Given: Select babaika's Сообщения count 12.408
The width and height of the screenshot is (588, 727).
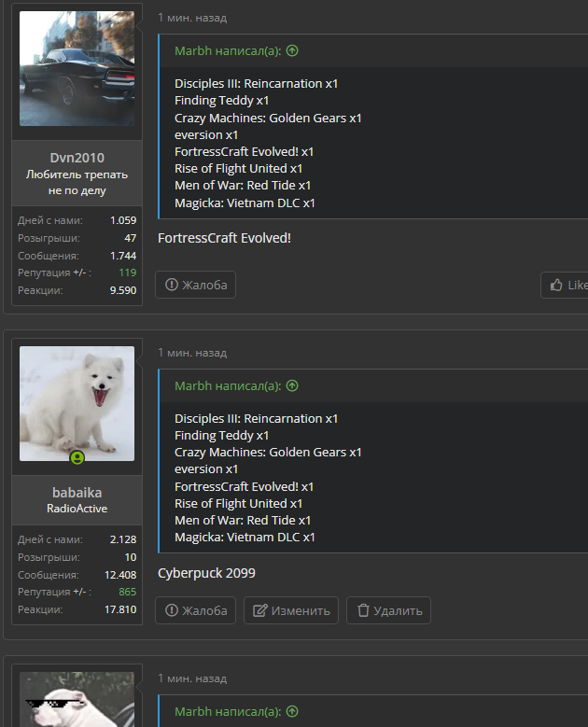Looking at the screenshot, I should (x=120, y=575).
